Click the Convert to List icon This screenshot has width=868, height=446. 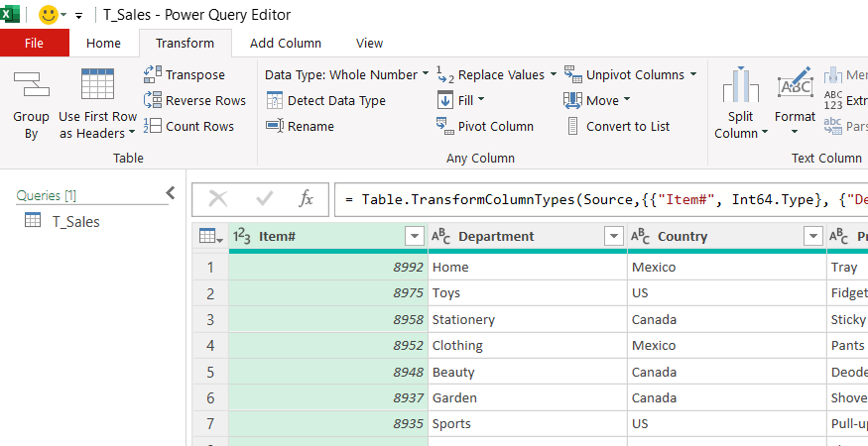(573, 126)
